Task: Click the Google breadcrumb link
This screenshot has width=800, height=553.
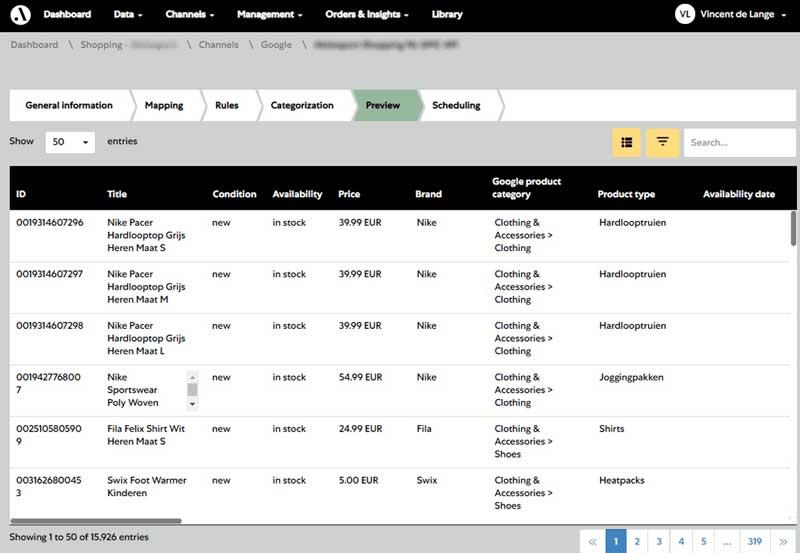Action: [x=276, y=45]
